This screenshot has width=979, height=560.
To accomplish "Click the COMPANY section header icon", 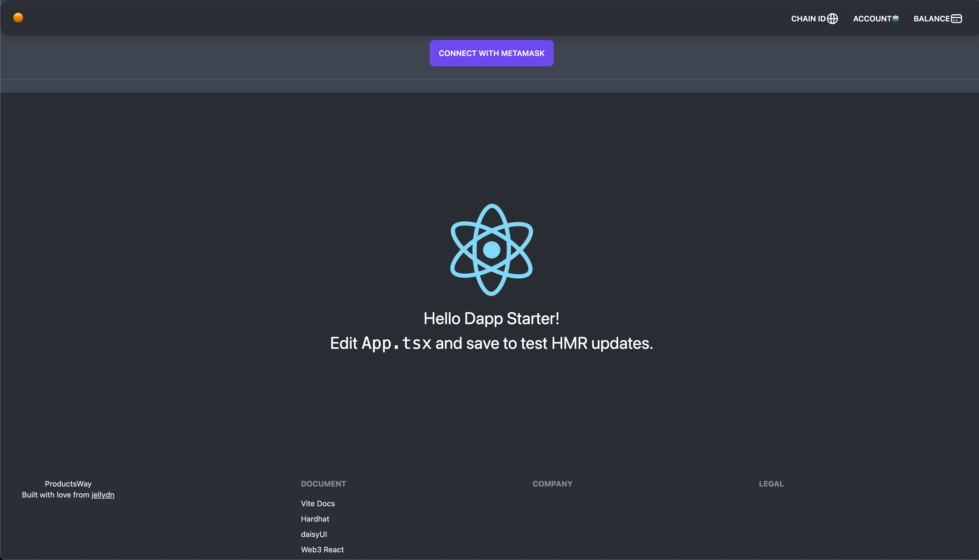I will (553, 484).
